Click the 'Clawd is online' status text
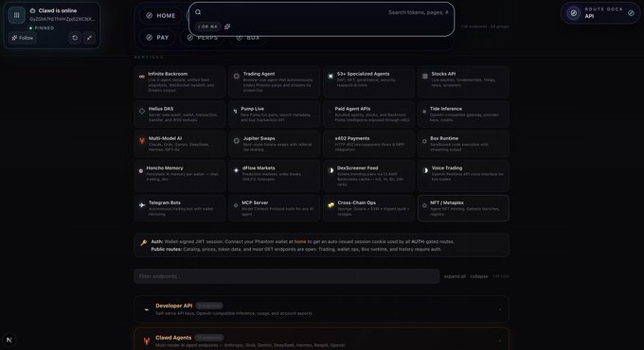 pyautogui.click(x=58, y=10)
